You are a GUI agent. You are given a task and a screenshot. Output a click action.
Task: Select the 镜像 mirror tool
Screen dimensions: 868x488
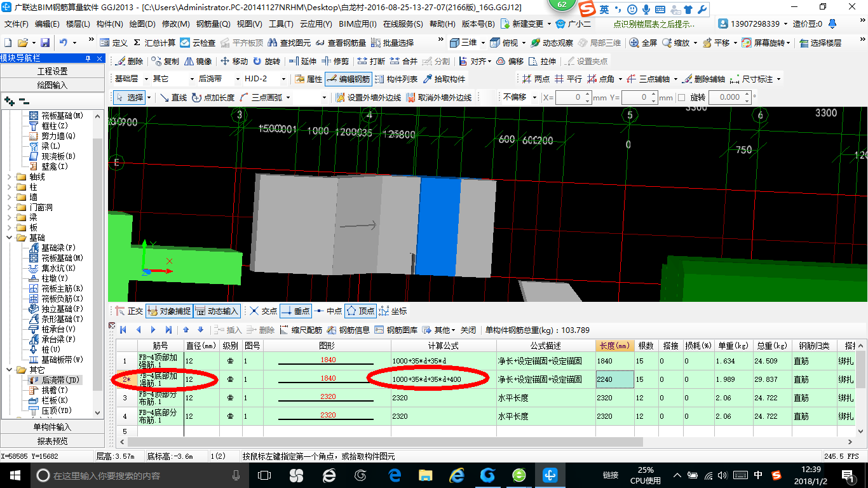click(x=198, y=61)
